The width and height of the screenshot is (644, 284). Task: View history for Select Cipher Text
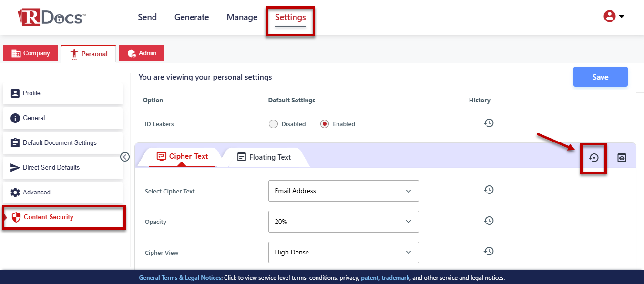[489, 190]
